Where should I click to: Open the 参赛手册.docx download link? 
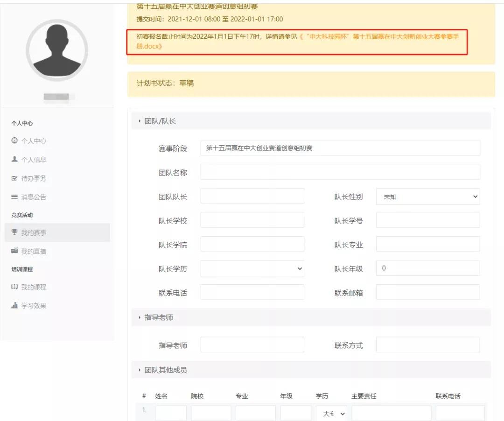[x=378, y=37]
